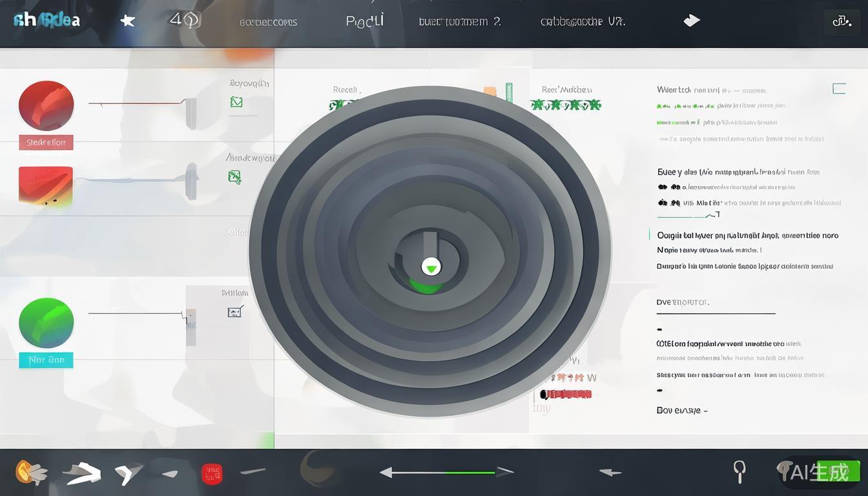Click the shAdea logo in top-left corner
This screenshot has width=868, height=496.
click(46, 20)
